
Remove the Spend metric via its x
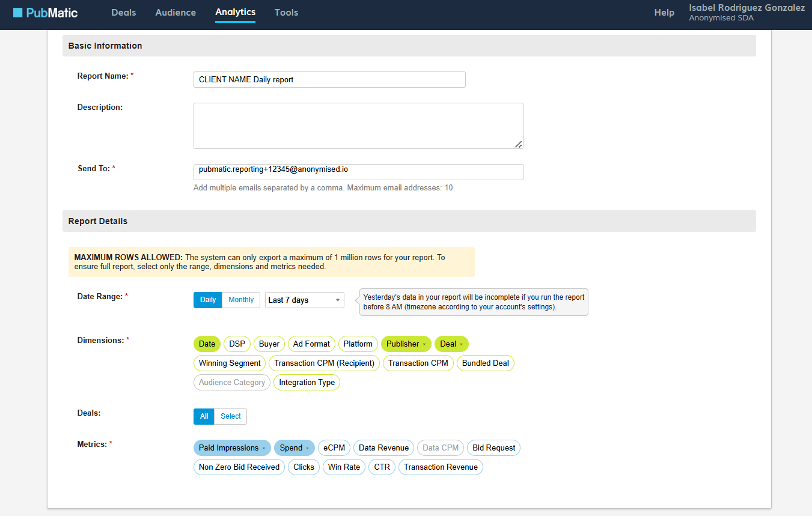tap(307, 448)
